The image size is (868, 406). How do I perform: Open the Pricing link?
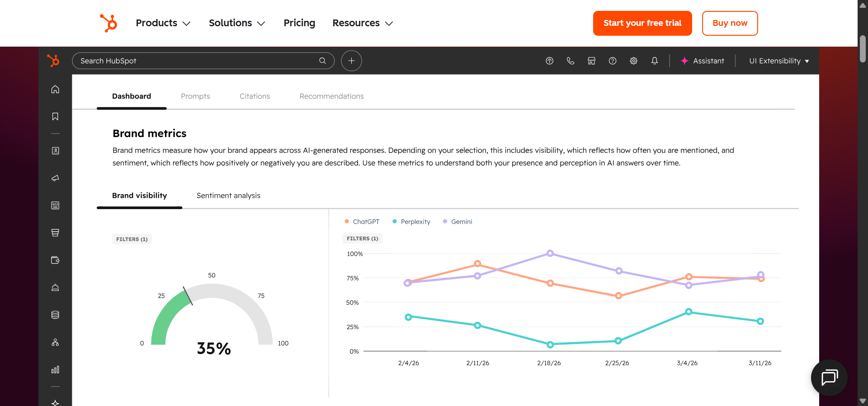click(299, 23)
